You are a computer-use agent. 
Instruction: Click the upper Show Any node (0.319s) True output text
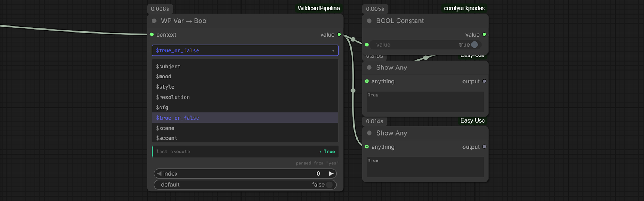tap(373, 95)
